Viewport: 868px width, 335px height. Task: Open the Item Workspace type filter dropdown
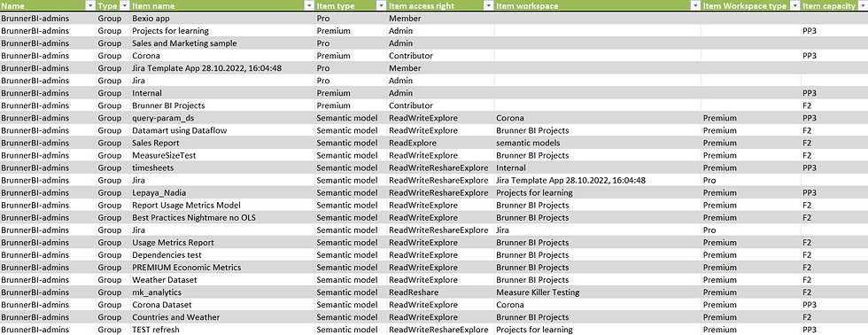click(794, 5)
